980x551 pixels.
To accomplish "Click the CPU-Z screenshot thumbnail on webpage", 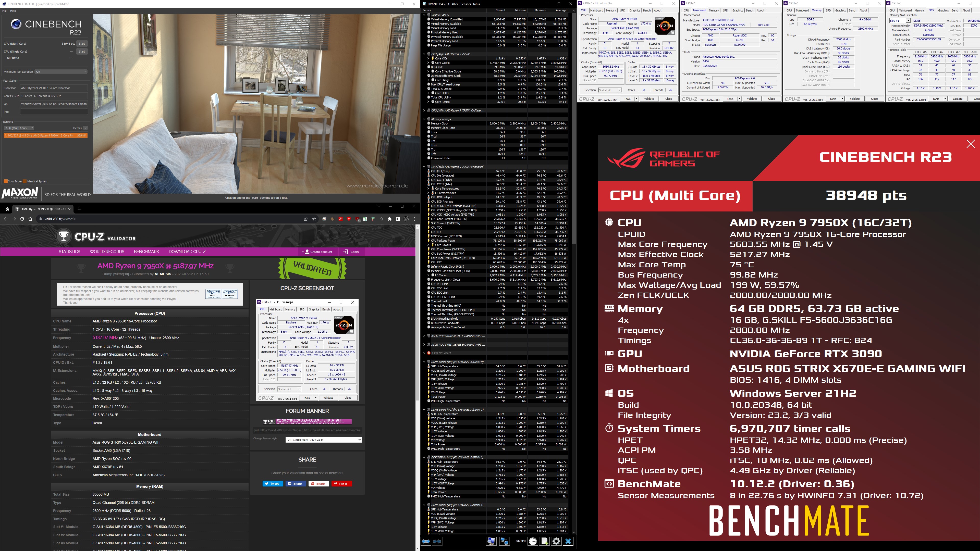I will (307, 350).
